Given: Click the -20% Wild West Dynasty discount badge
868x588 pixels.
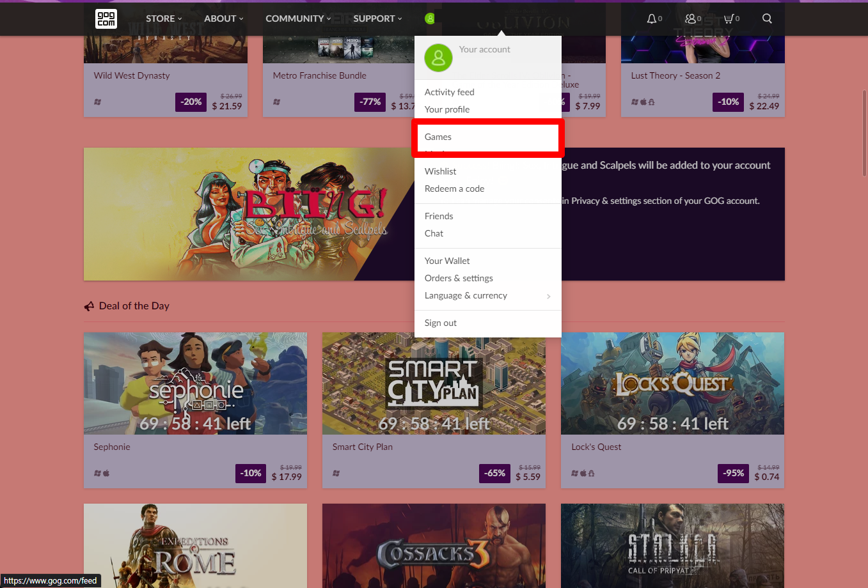Looking at the screenshot, I should (191, 102).
